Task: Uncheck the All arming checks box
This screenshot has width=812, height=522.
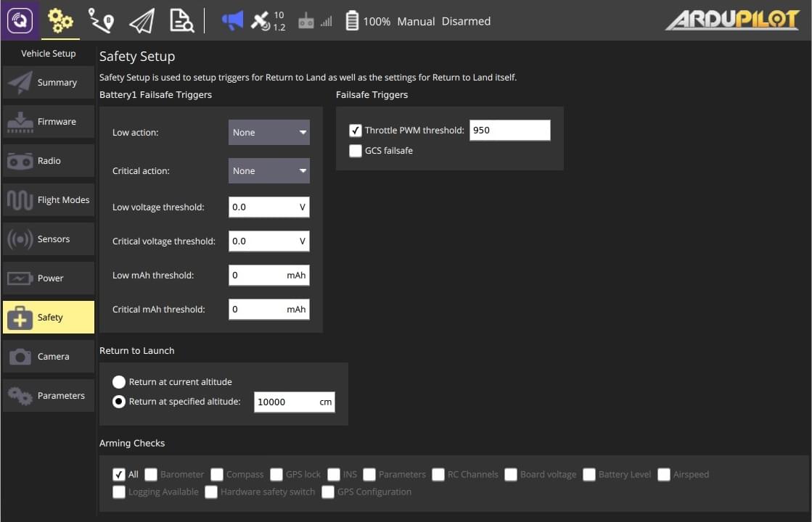Action: click(x=119, y=474)
